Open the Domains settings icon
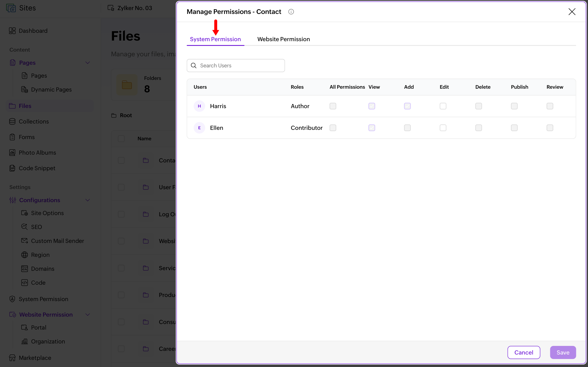The width and height of the screenshot is (588, 367). pyautogui.click(x=25, y=269)
